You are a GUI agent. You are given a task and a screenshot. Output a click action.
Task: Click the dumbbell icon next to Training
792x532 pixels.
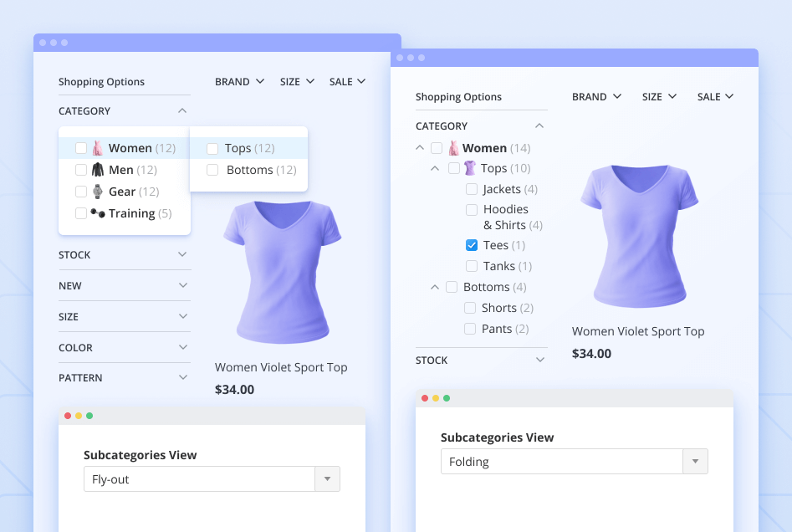pyautogui.click(x=98, y=213)
